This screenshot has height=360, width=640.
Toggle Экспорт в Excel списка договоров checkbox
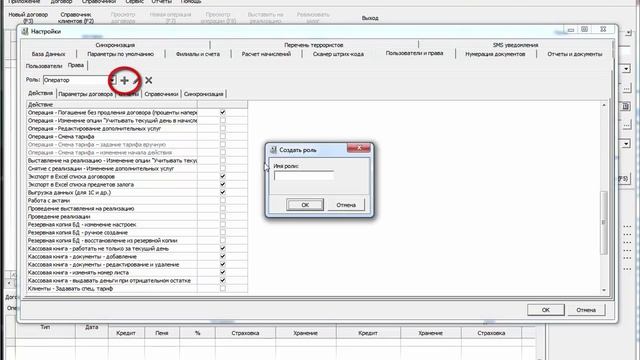(x=222, y=176)
